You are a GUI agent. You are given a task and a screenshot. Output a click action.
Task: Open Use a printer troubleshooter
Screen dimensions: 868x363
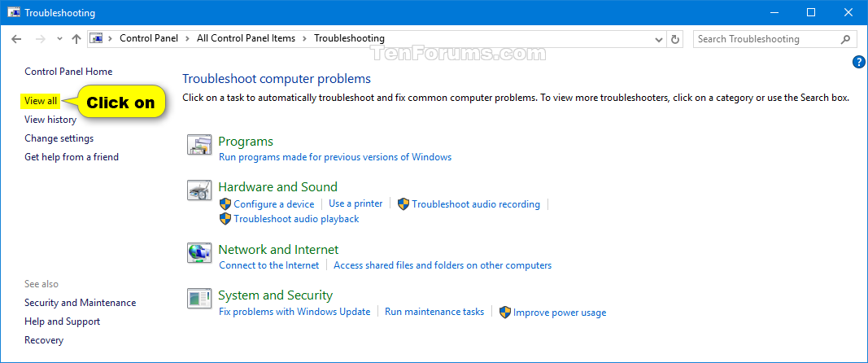tap(355, 203)
